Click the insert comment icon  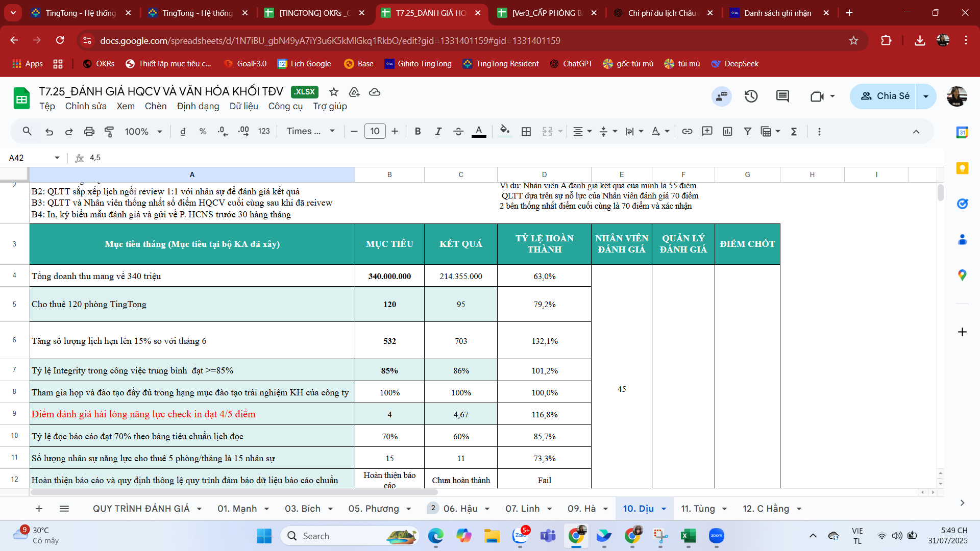coord(707,132)
